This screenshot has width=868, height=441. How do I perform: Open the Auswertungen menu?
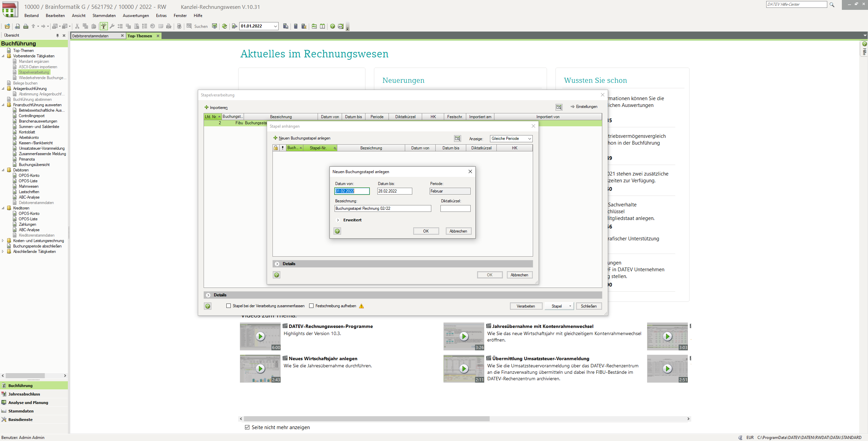pos(136,16)
